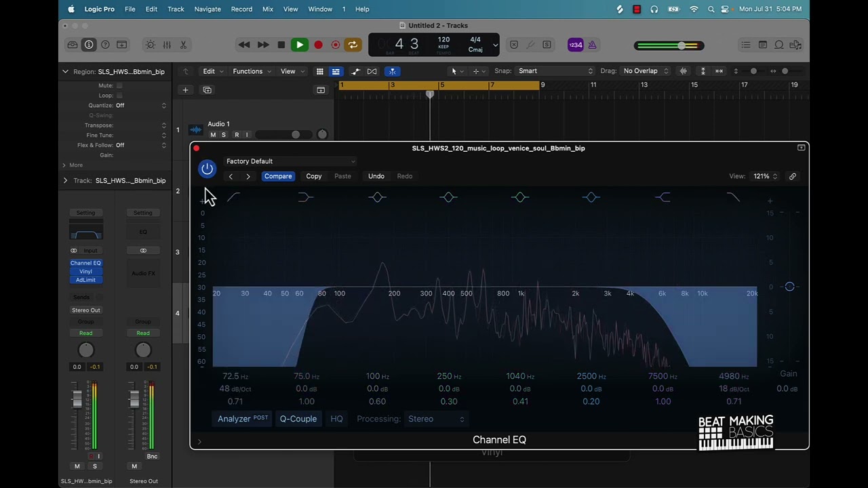Click the Fast Forward transport button
This screenshot has width=868, height=488.
263,45
